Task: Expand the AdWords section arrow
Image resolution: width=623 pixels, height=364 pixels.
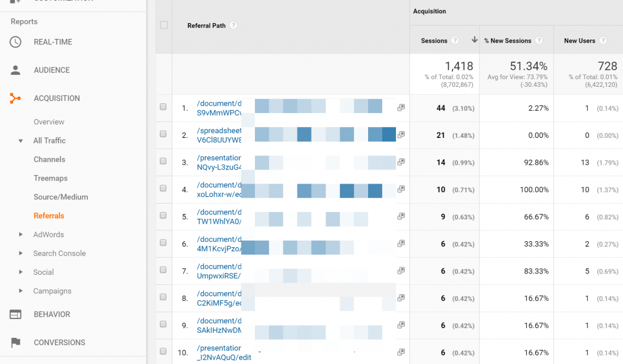Action: coord(21,235)
